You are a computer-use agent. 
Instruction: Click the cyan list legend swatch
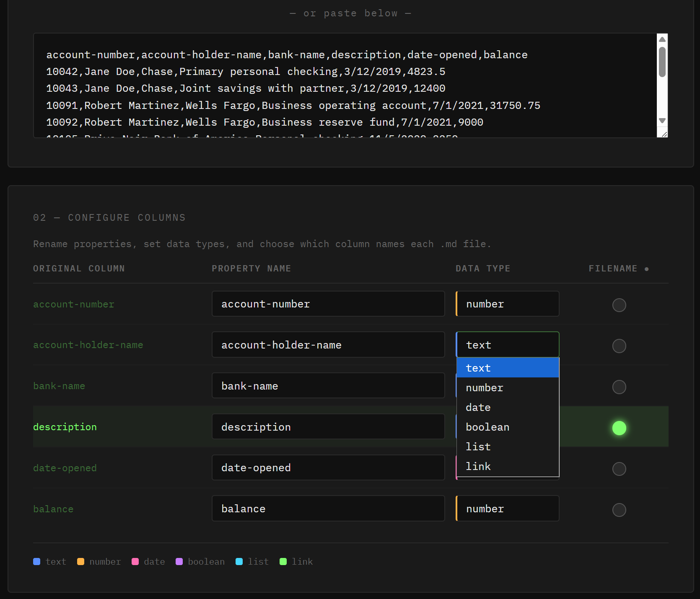(239, 562)
